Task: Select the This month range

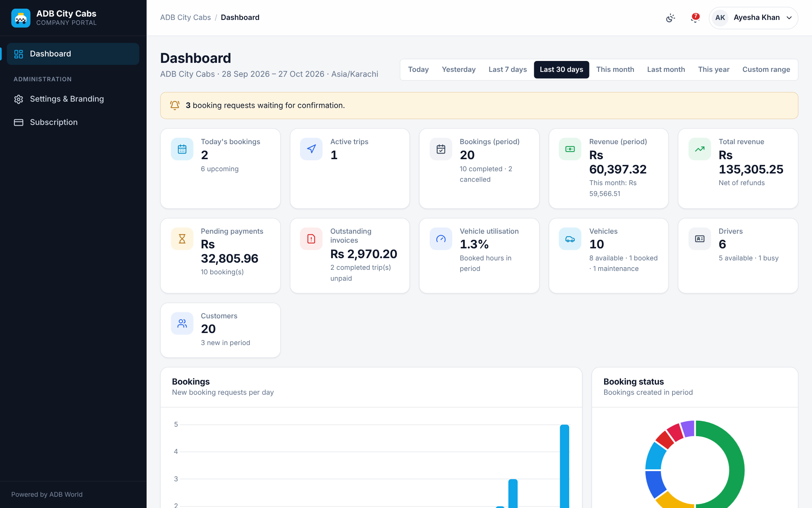Action: pyautogui.click(x=615, y=70)
